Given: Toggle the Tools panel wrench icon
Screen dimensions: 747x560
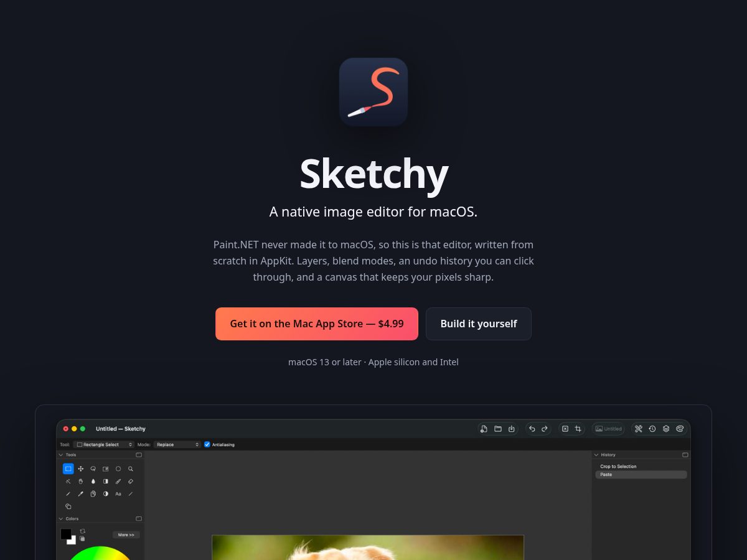Looking at the screenshot, I should (x=639, y=429).
